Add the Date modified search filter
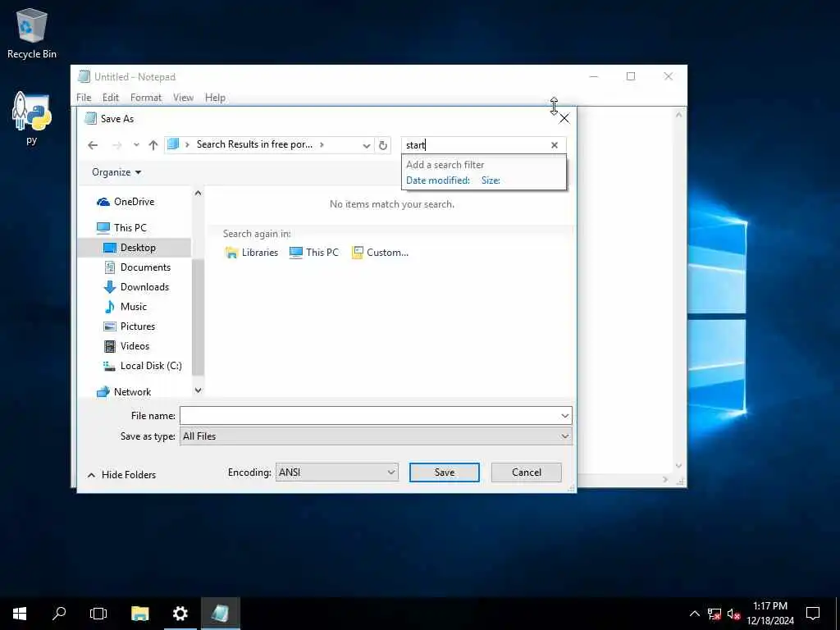The image size is (840, 630). 438,180
